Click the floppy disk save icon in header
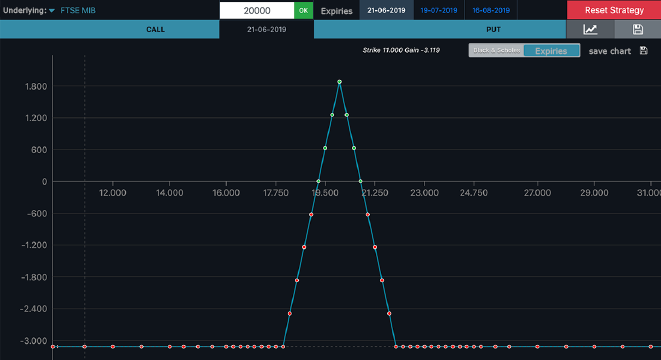Viewport: 661px width, 360px height. pyautogui.click(x=637, y=30)
